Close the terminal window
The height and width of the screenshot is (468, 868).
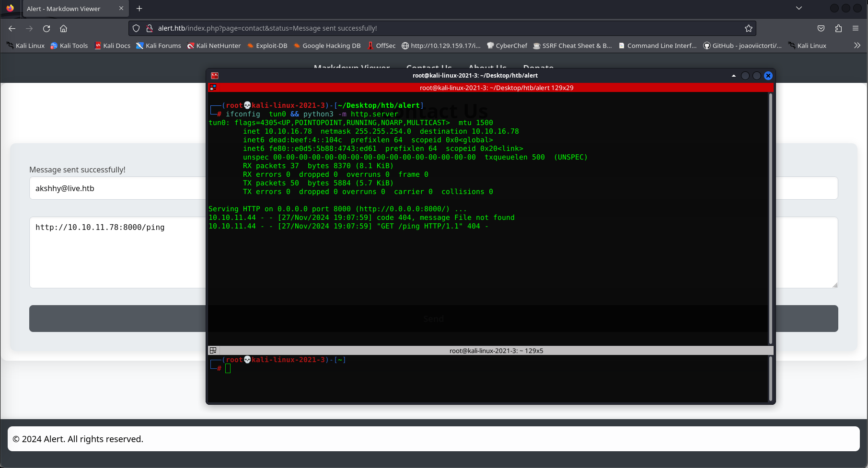click(x=768, y=76)
